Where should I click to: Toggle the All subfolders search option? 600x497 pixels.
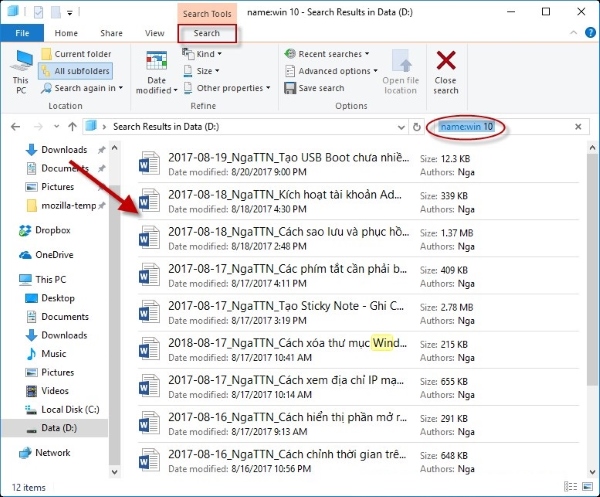pos(75,71)
